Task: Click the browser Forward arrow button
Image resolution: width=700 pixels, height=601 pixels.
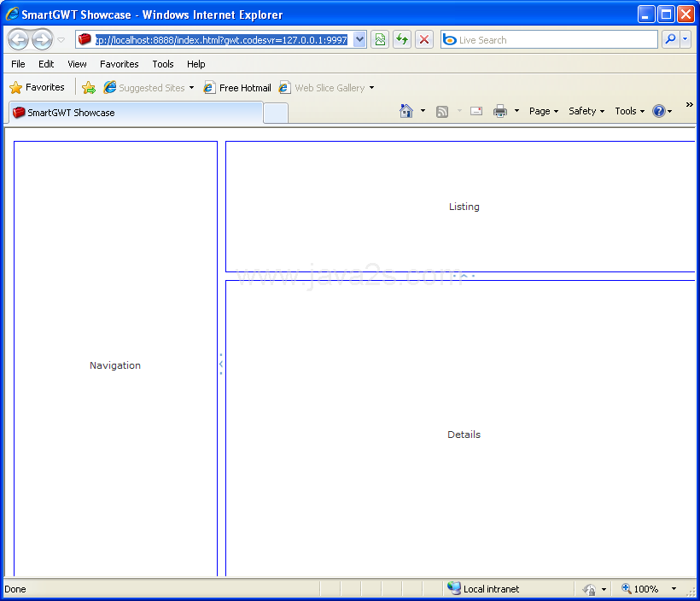Action: click(43, 40)
